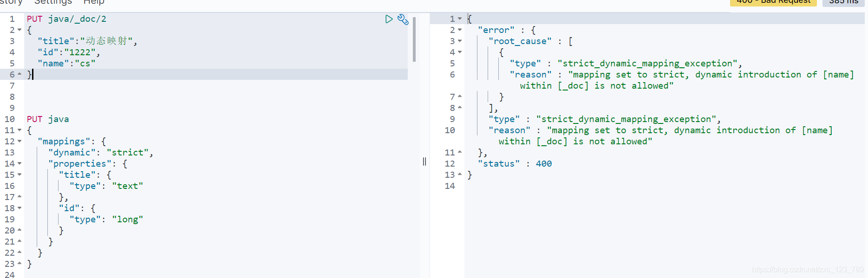Open the Help menu tab
868x278 pixels.
[x=94, y=2]
